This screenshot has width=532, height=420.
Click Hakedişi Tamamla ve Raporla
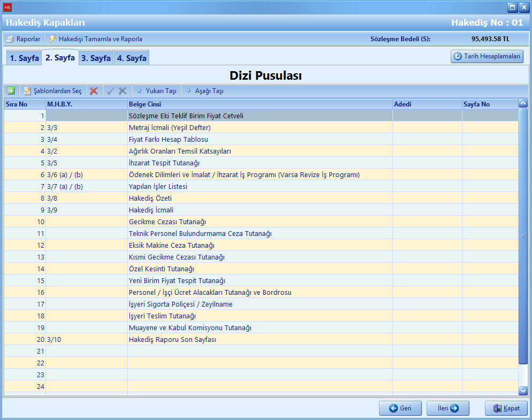pyautogui.click(x=96, y=39)
